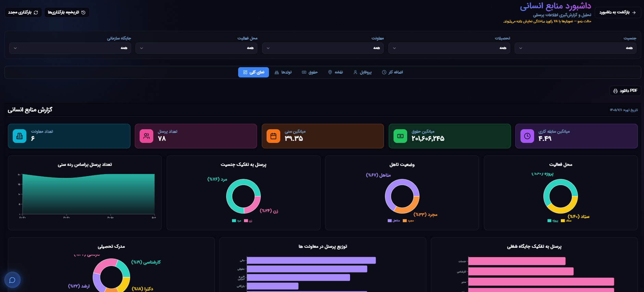Viewport: 644px width, 292px height.
Task: Click the وضعیت تاهل chart title
Action: pos(402,165)
